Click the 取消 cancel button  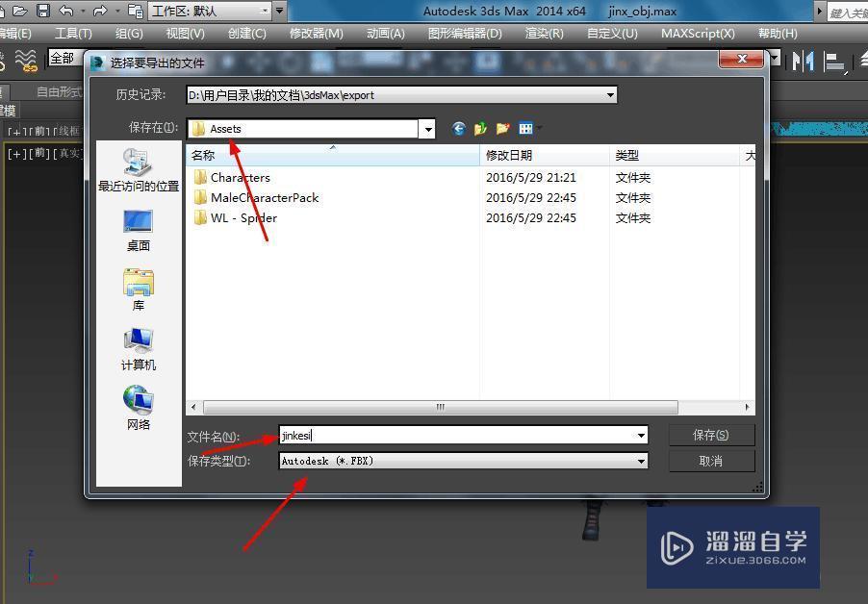click(x=711, y=461)
